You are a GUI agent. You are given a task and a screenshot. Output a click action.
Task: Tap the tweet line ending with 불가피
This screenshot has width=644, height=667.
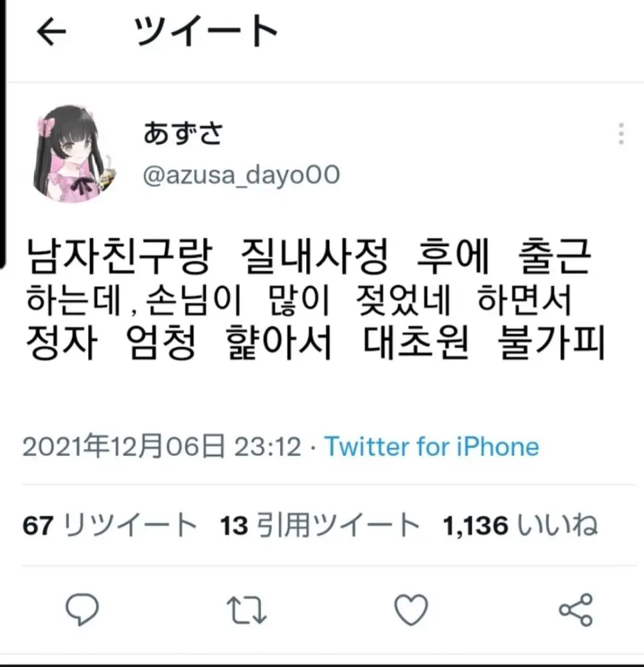315,342
